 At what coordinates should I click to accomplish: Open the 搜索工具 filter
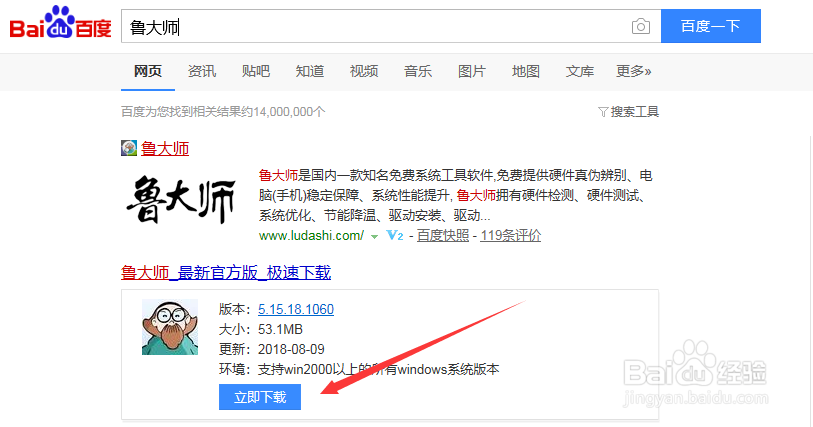tap(628, 111)
